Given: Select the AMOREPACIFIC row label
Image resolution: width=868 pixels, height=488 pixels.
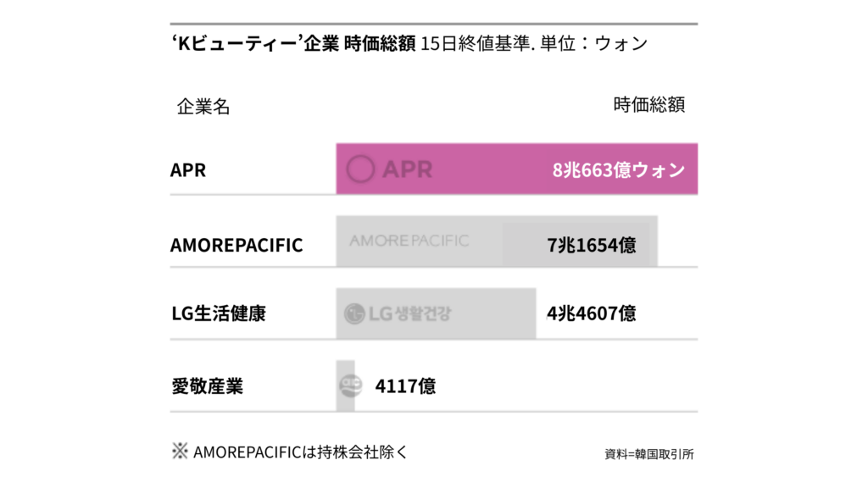Looking at the screenshot, I should [x=236, y=246].
